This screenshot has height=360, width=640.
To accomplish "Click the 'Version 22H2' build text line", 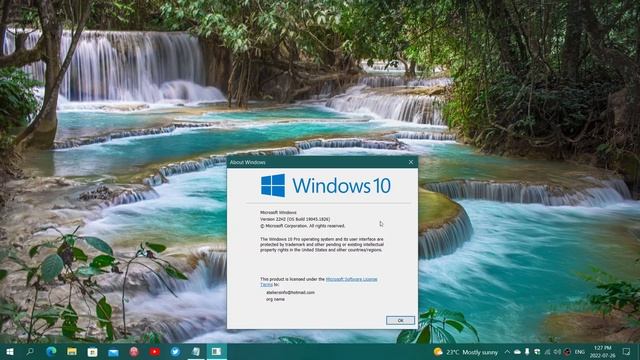I will pyautogui.click(x=295, y=219).
